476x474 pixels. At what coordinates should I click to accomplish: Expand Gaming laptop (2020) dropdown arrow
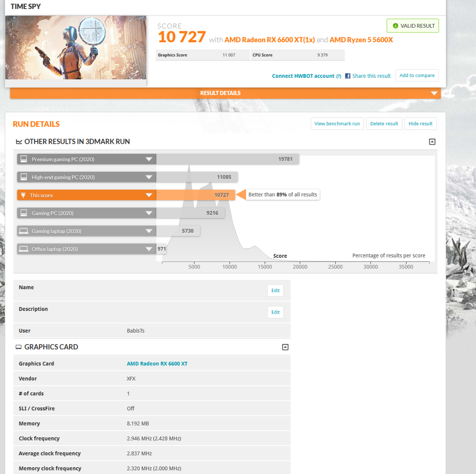[149, 231]
